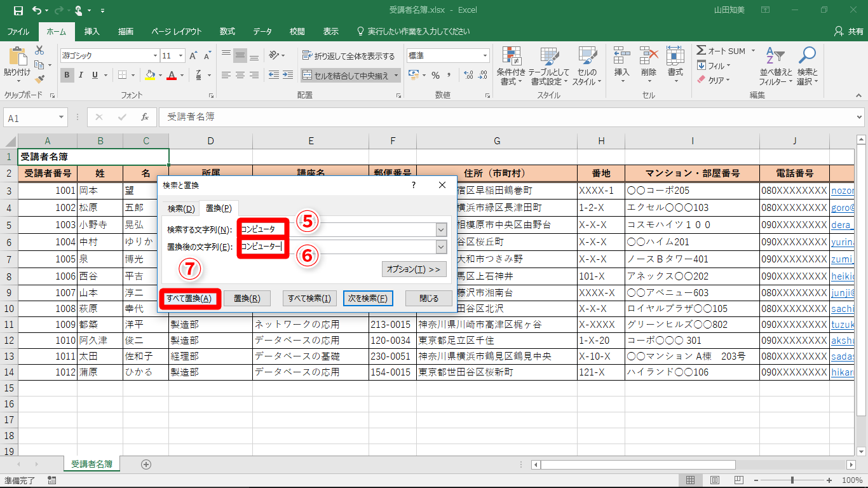Switch to the 検索(D) tab in dialog
The height and width of the screenshot is (488, 868).
[x=181, y=208]
